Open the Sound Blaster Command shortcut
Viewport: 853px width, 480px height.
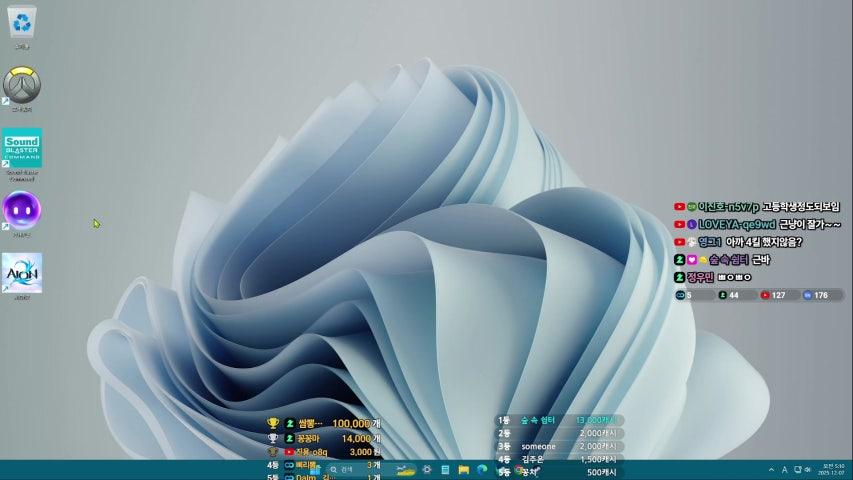tap(22, 154)
